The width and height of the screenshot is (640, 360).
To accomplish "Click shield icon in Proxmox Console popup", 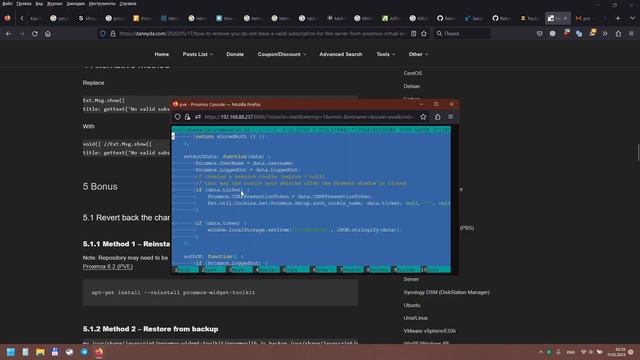I will (178, 117).
